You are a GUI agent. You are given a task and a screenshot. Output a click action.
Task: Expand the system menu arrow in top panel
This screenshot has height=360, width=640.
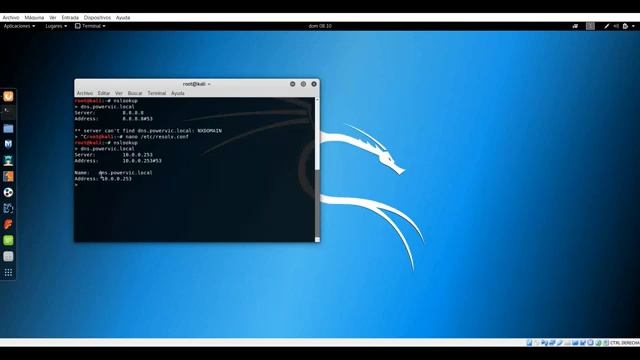(x=633, y=26)
